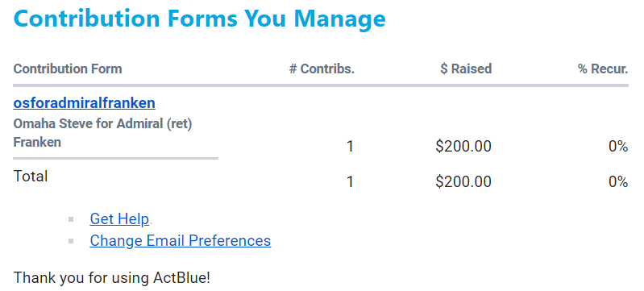Click the $ Raised column header

pos(466,69)
